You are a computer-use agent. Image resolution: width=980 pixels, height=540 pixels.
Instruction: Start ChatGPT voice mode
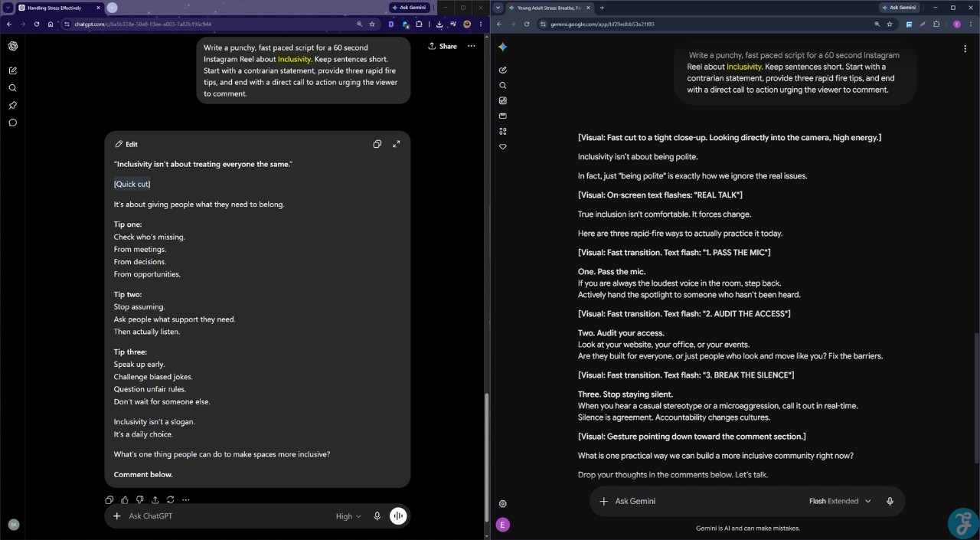coord(398,516)
